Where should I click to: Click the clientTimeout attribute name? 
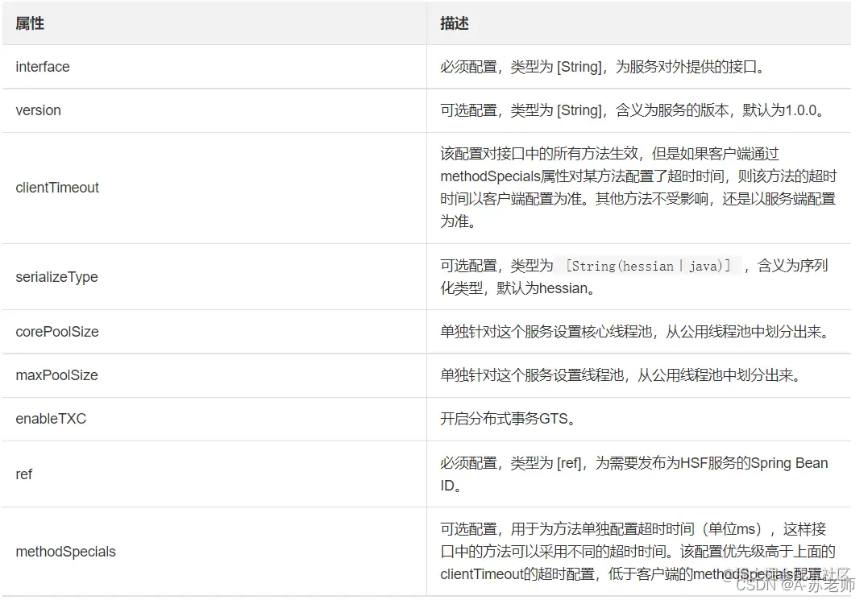tap(57, 188)
